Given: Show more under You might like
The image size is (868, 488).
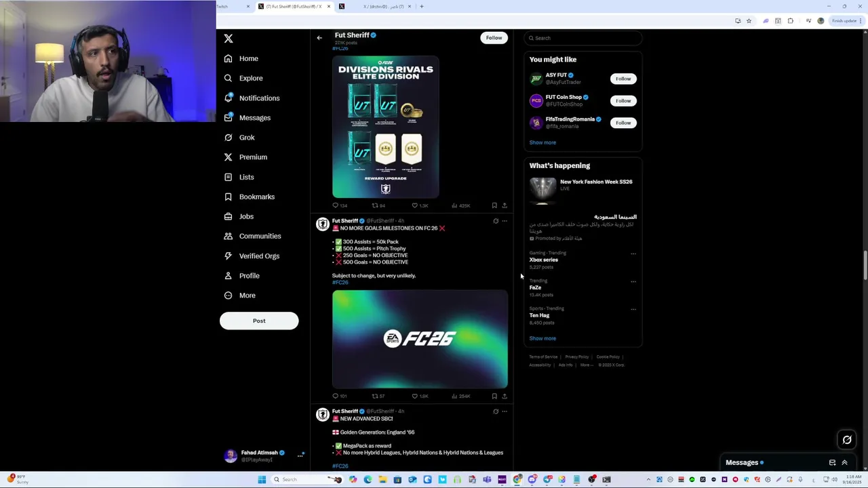Looking at the screenshot, I should coord(542,142).
